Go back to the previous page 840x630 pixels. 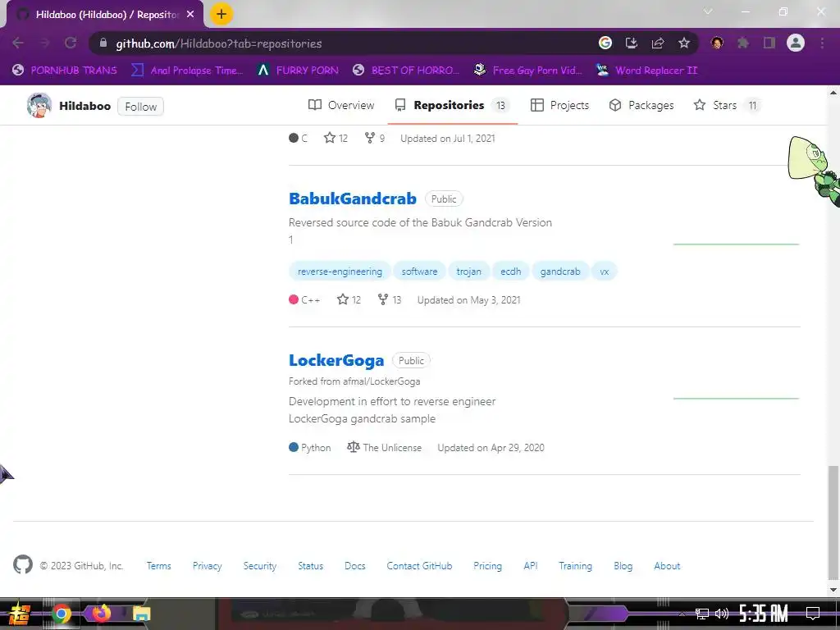tap(18, 43)
